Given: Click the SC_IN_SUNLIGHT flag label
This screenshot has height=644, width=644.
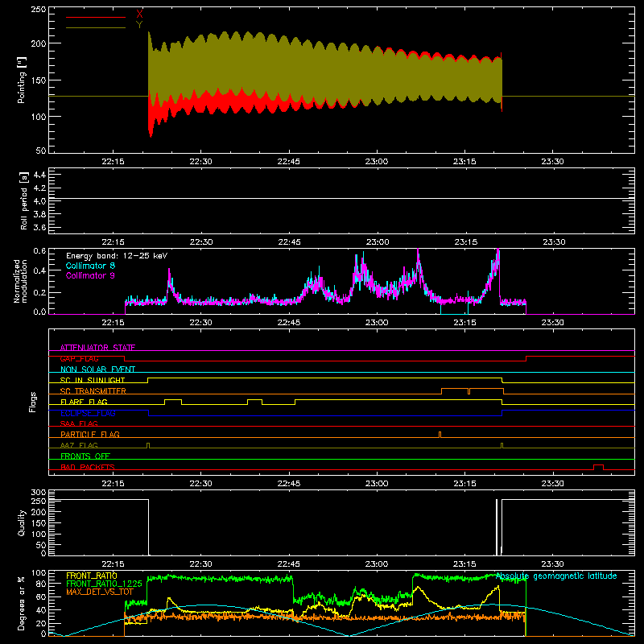Looking at the screenshot, I should [x=93, y=380].
